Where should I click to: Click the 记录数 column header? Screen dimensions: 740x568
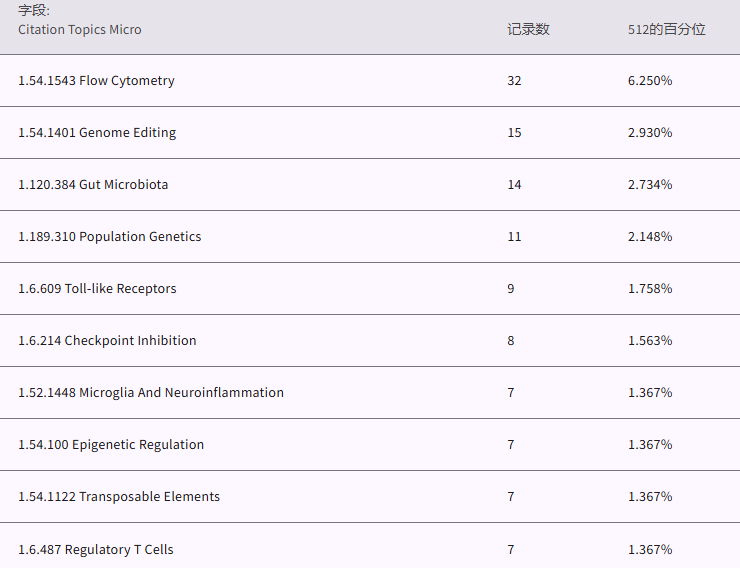tap(528, 30)
